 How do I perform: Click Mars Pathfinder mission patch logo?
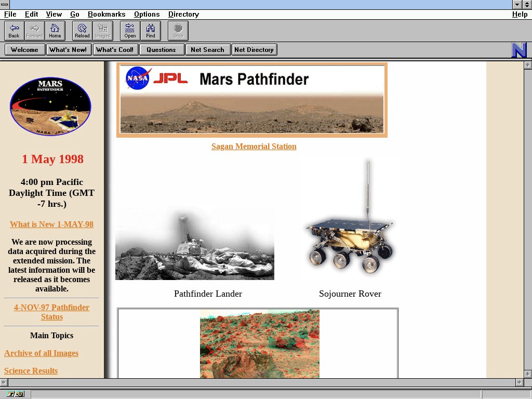(x=50, y=107)
